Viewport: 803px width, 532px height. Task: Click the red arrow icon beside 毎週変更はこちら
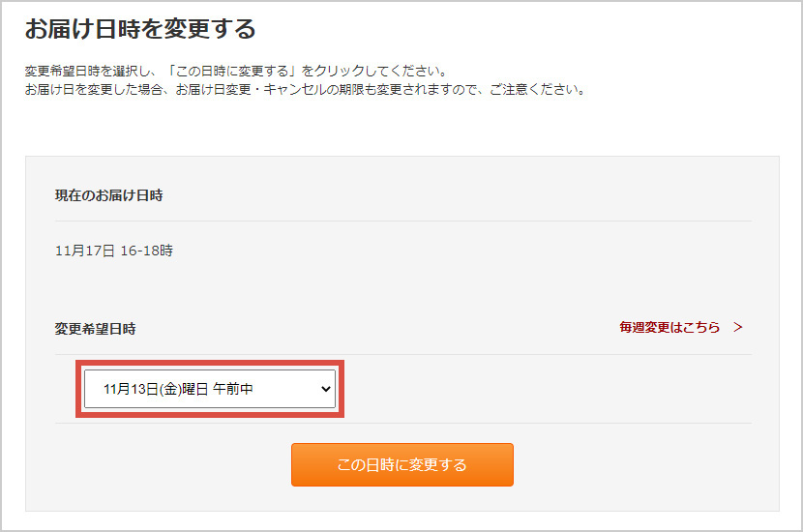tap(737, 327)
